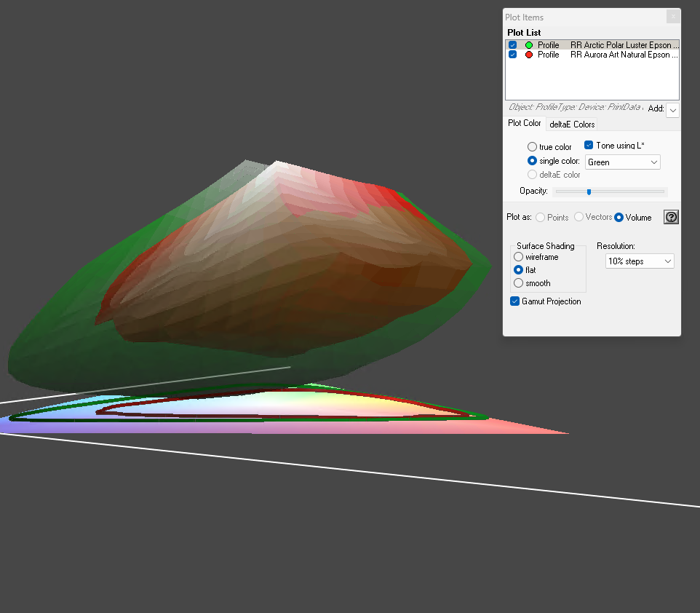Uncheck the Aurora Art Natural profile checkbox
This screenshot has height=613, width=700.
click(x=513, y=55)
